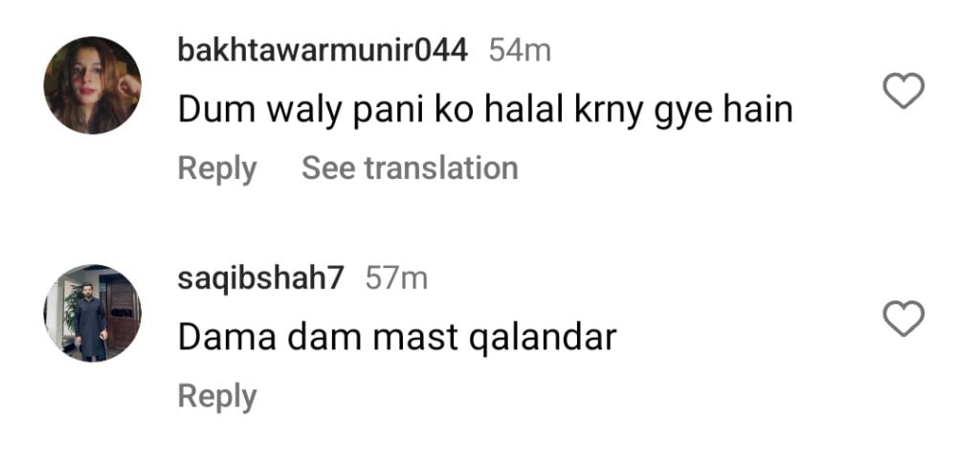Click the 57m timestamp

click(396, 278)
